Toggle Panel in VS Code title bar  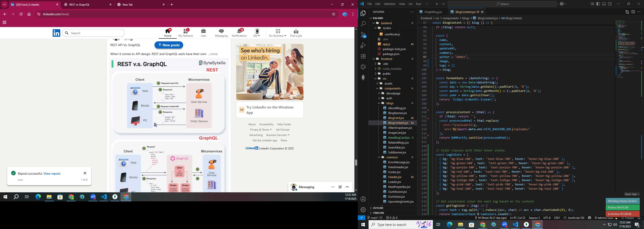point(604,4)
